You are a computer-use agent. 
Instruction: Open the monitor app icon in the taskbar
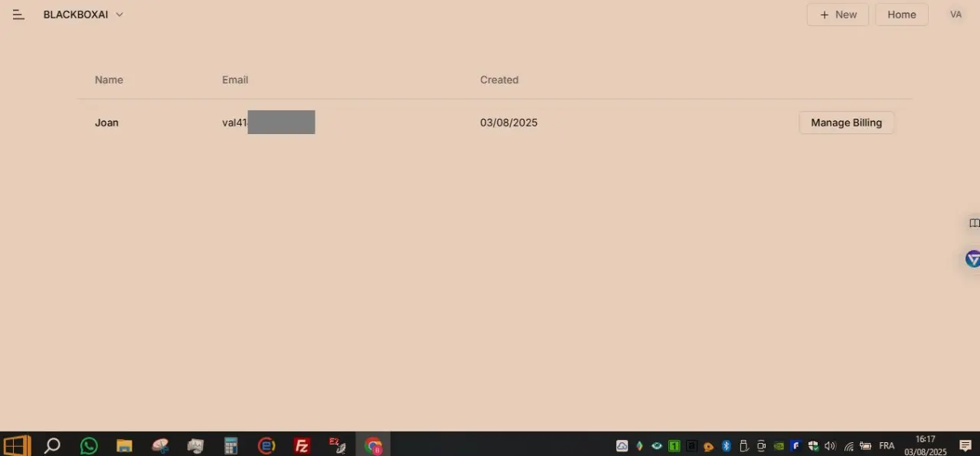click(195, 445)
